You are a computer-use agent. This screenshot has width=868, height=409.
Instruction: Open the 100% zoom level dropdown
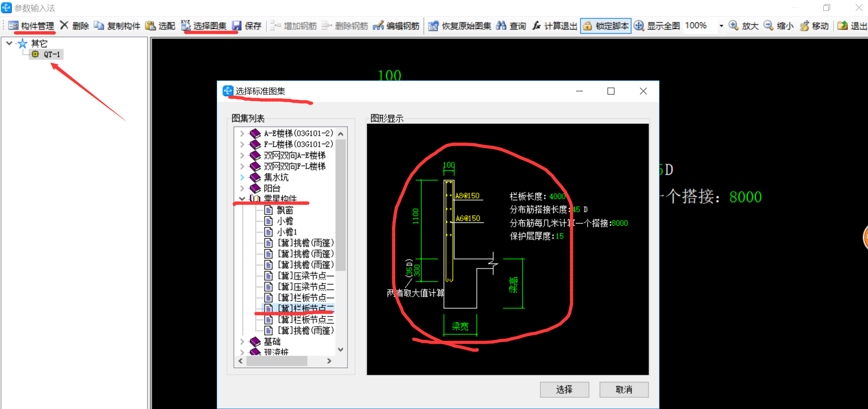721,26
